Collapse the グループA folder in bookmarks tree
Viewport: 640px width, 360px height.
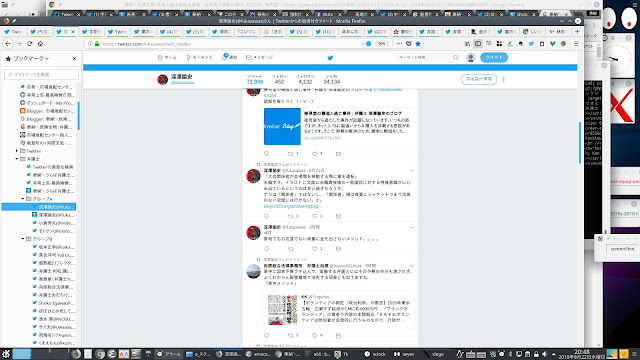tap(23, 199)
